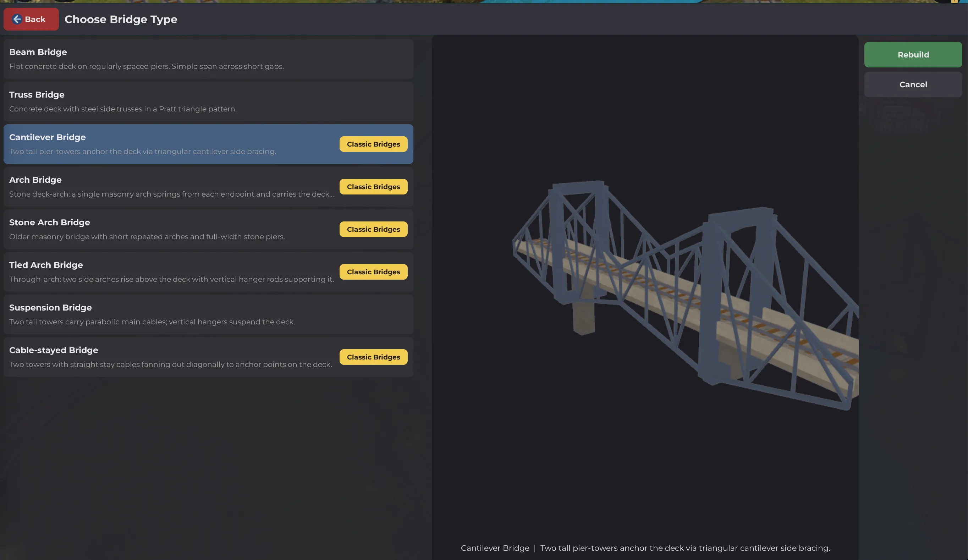The image size is (968, 560).
Task: Choose the Cantilever Bridge row
Action: [208, 144]
